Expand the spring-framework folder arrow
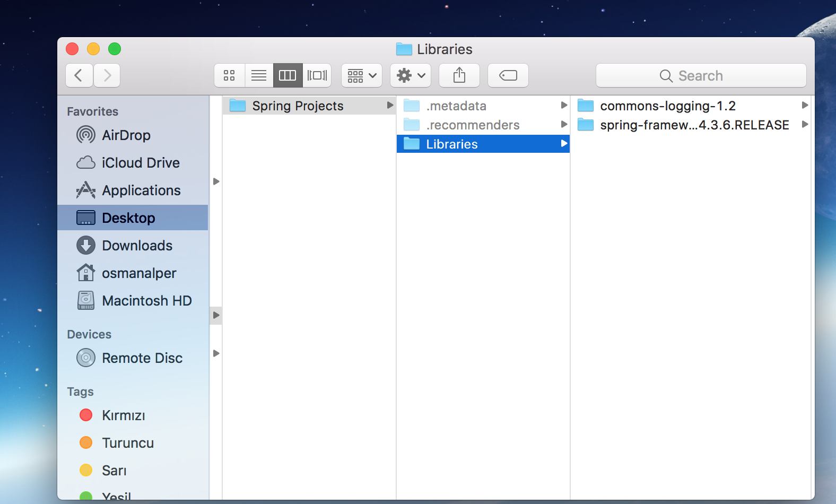Image resolution: width=836 pixels, height=504 pixels. click(x=805, y=125)
